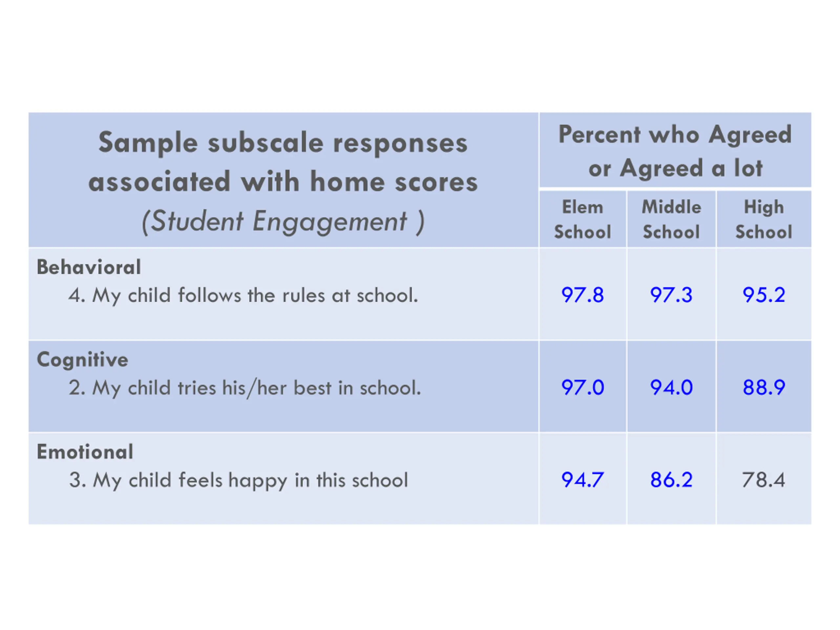
Task: Click the italic Student Engagement subtitle
Action: point(283,221)
